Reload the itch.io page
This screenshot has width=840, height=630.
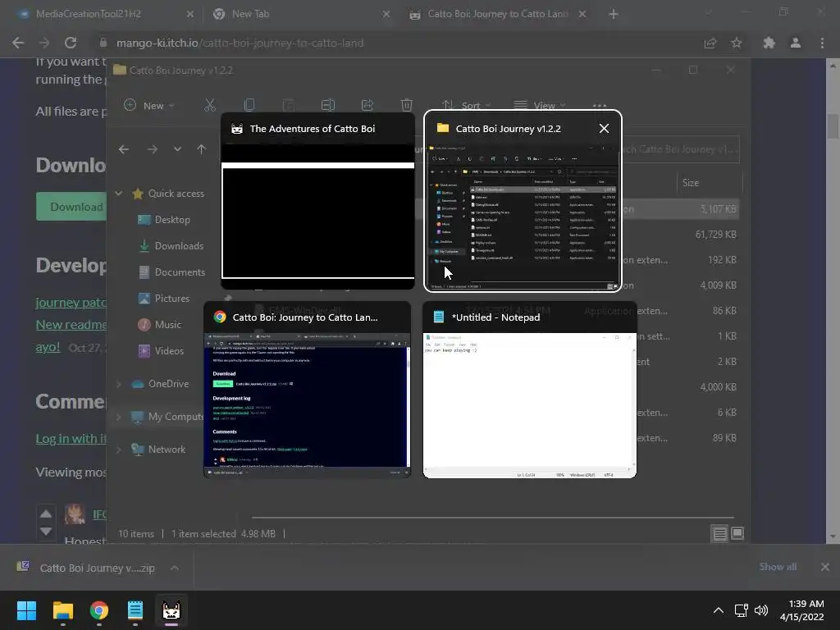71,43
